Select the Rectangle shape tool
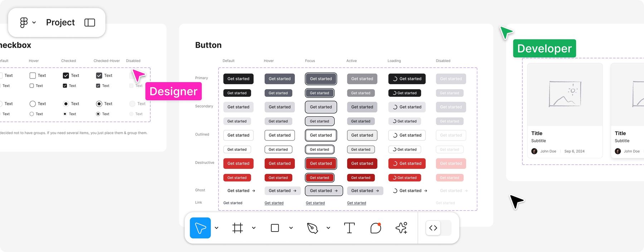 [275, 228]
